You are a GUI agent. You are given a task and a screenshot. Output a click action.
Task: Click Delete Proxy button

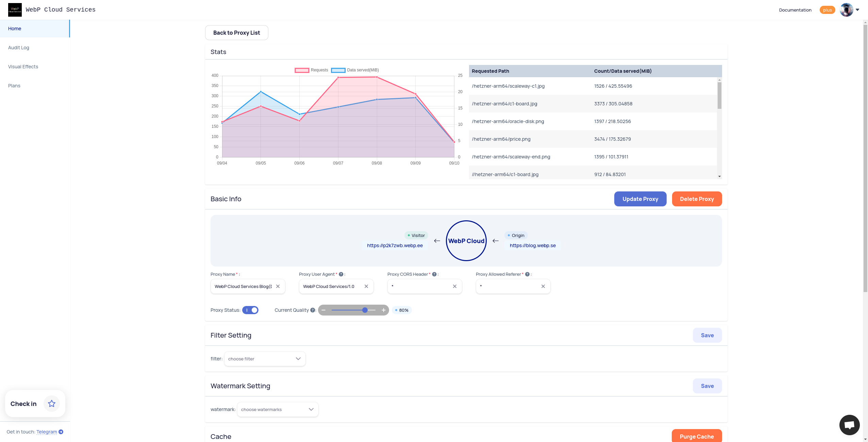click(697, 199)
